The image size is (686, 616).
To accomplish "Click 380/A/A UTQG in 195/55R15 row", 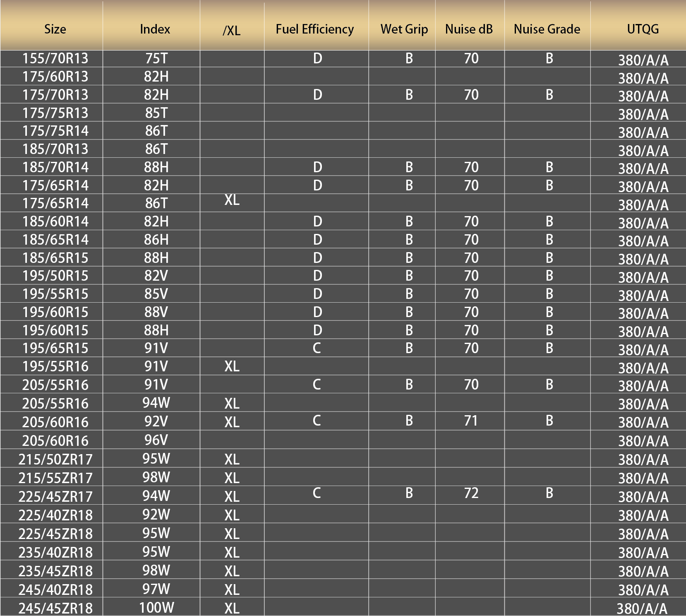I will tap(643, 296).
